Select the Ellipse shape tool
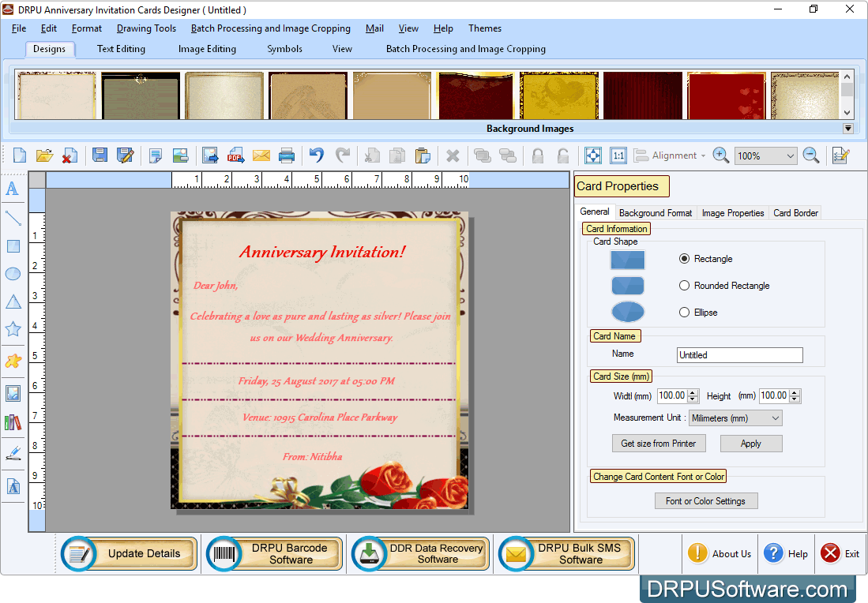This screenshot has height=603, width=868. (x=13, y=274)
